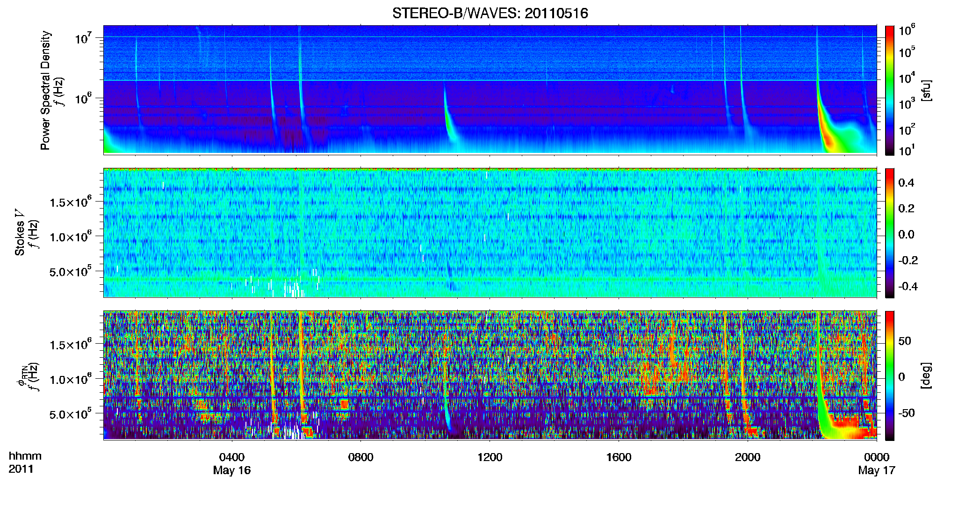
Task: Click the 0.4 Stokes colorbar tick
Action: tap(906, 183)
